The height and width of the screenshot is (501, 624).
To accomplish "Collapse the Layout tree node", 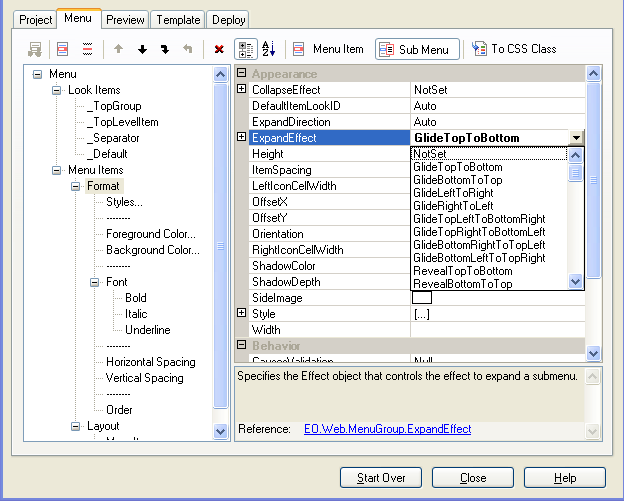I will tap(76, 427).
